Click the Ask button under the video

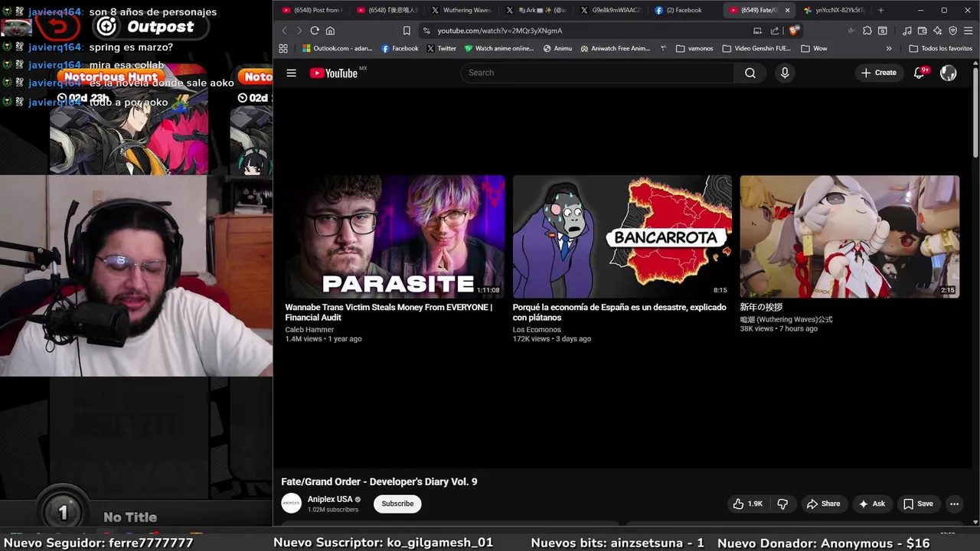tap(871, 504)
